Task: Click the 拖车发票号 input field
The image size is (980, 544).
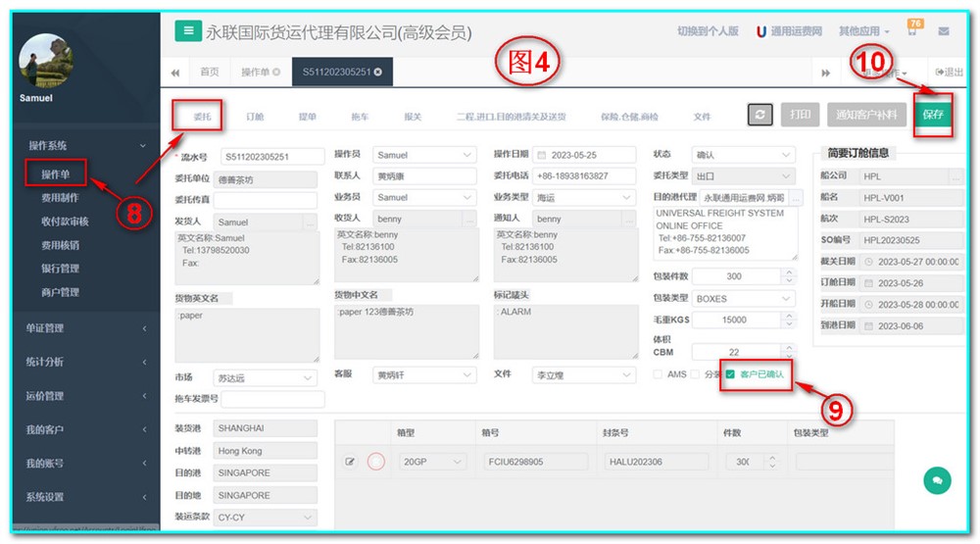Action: click(272, 399)
